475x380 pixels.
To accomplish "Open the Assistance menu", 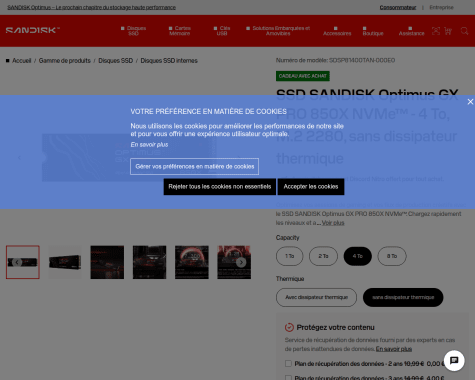I will point(412,31).
